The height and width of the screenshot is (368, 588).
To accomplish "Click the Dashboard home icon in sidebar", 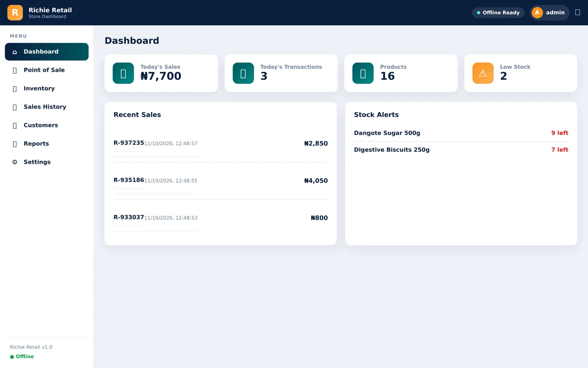I will tap(15, 52).
